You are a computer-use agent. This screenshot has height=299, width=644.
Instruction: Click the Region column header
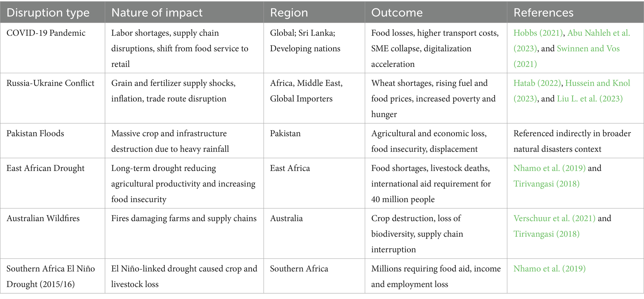(289, 12)
